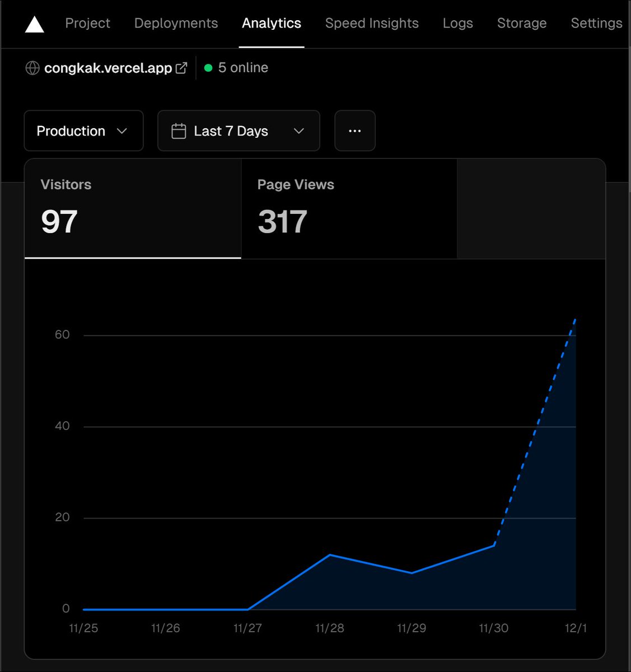Click the Vercel triangle logo
Screen dimensions: 631x672
click(35, 25)
